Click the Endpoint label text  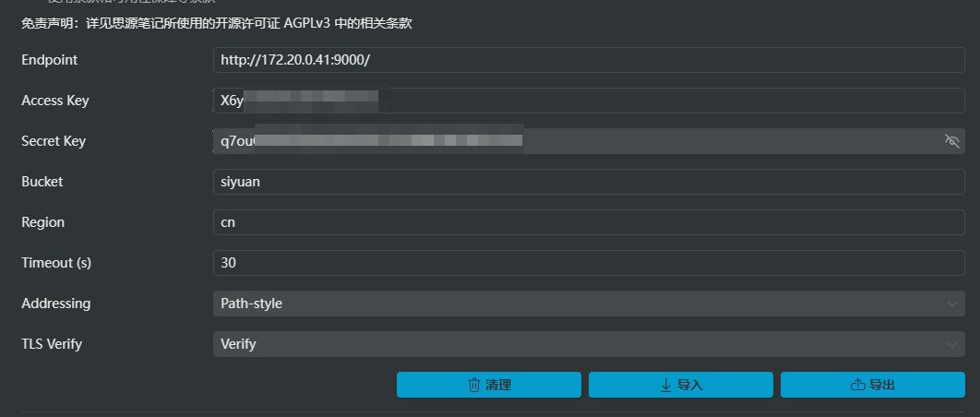[50, 60]
